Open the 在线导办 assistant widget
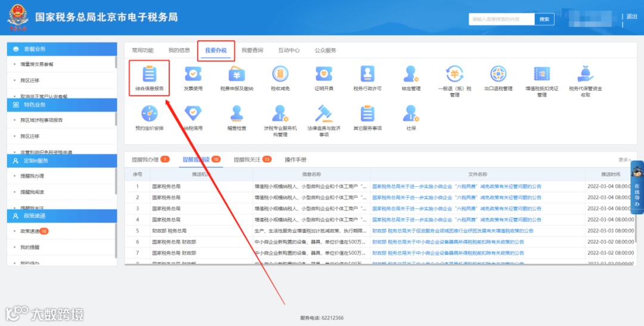 637,187
